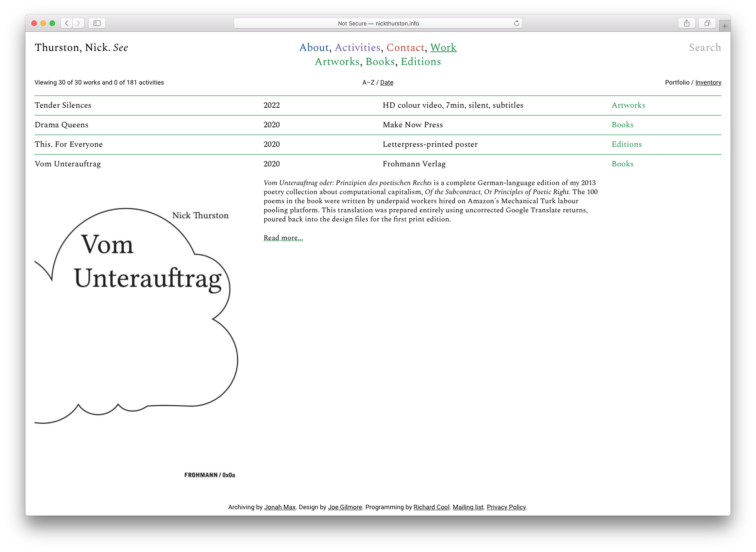Show all tabs overview icon
The width and height of the screenshot is (756, 552).
coord(707,23)
